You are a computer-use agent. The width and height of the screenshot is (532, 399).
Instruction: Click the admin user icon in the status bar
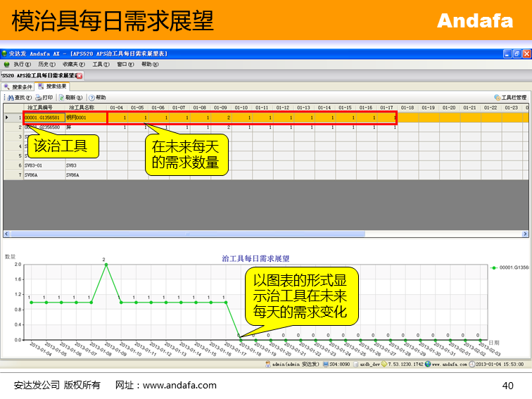click(267, 365)
